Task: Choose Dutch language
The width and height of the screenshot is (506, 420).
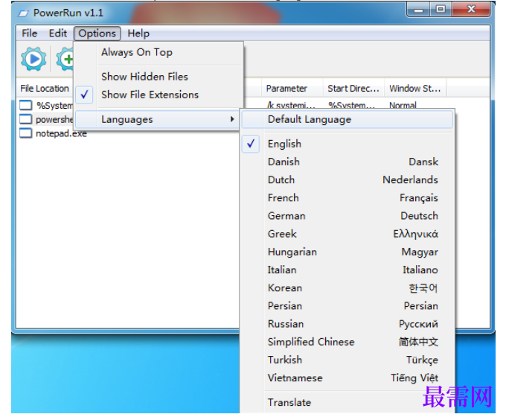Action: (348, 179)
